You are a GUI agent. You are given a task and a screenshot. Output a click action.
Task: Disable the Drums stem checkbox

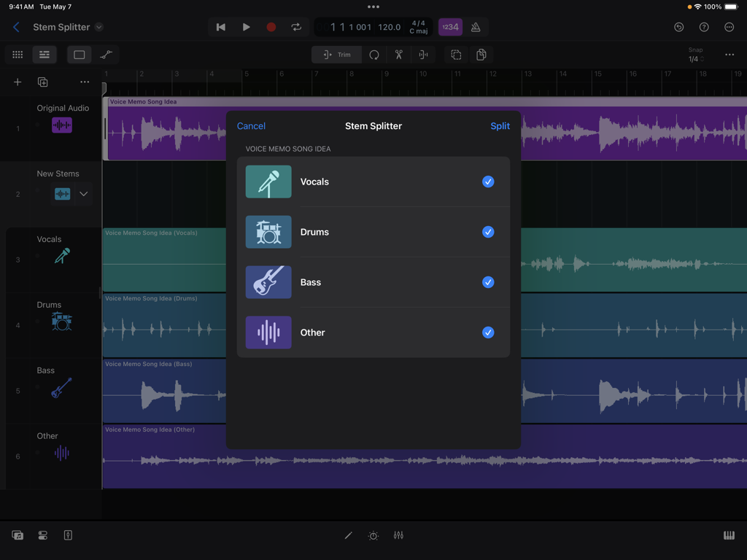click(x=488, y=232)
